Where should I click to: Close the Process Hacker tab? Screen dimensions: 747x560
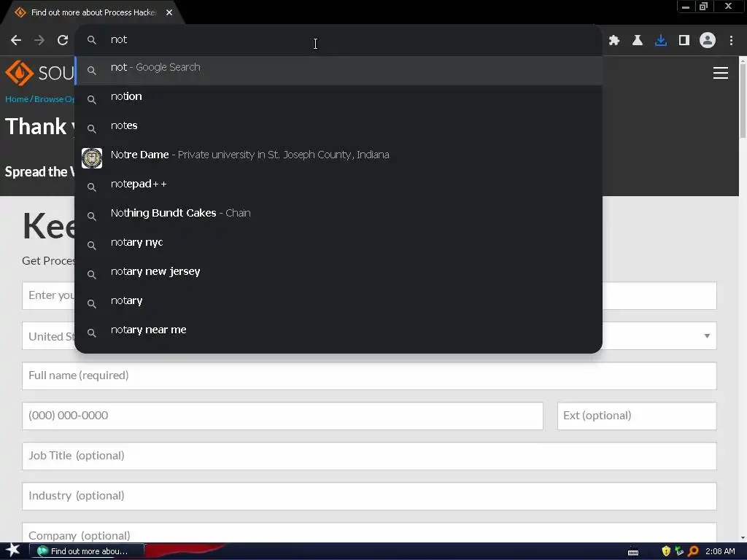pyautogui.click(x=169, y=12)
